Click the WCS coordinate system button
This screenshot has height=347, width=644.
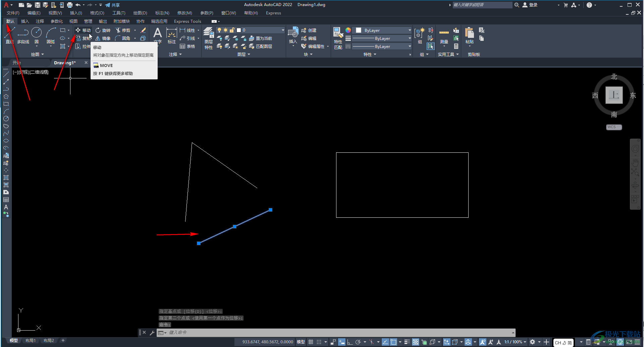click(614, 127)
